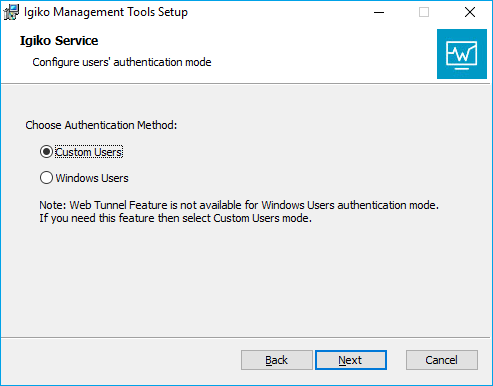This screenshot has width=493, height=386.
Task: Click the 'If you need this feature' note line
Action: pyautogui.click(x=176, y=218)
